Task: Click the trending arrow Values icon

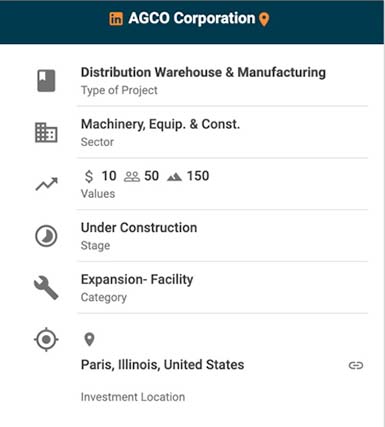Action: (x=46, y=184)
